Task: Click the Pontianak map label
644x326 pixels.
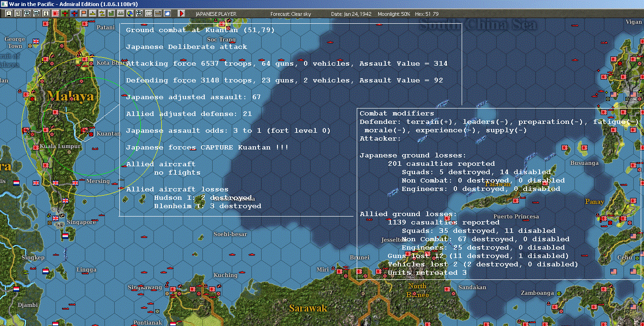Action: 147,322
